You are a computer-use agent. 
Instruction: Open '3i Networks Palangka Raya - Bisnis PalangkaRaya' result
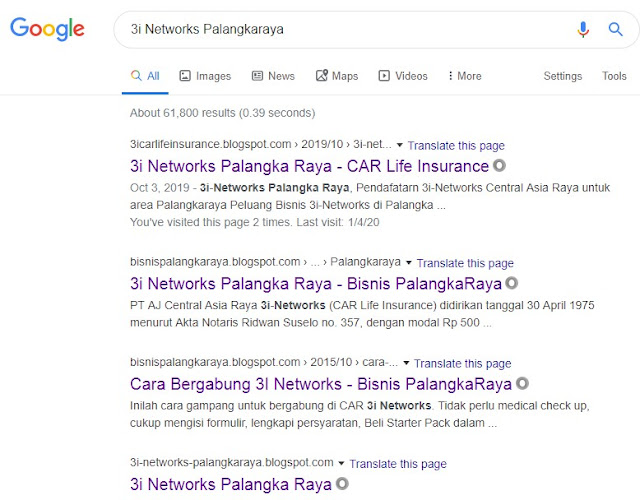tap(316, 284)
